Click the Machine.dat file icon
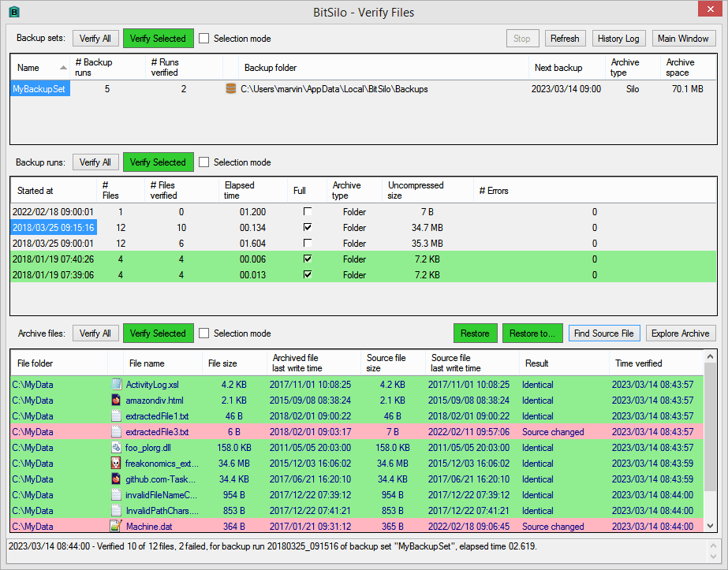Viewport: 728px width, 570px height. (117, 527)
